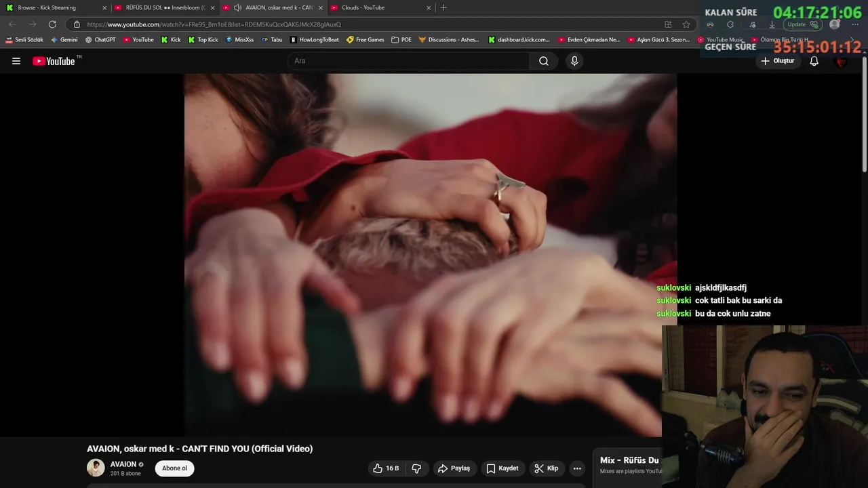This screenshot has height=488, width=868.
Task: Click the video title CAN'T FIND YOU
Action: [x=199, y=449]
